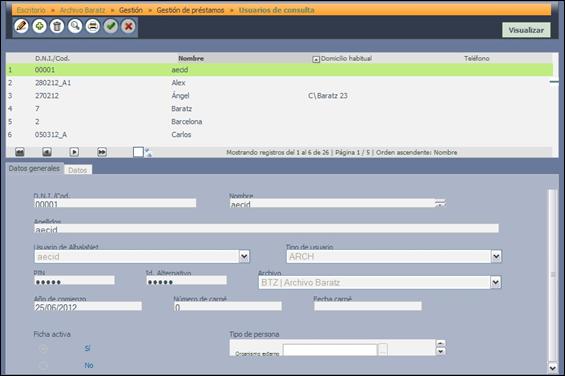The image size is (565, 376).
Task: Click the code cell 280212_A1
Action: coord(53,83)
